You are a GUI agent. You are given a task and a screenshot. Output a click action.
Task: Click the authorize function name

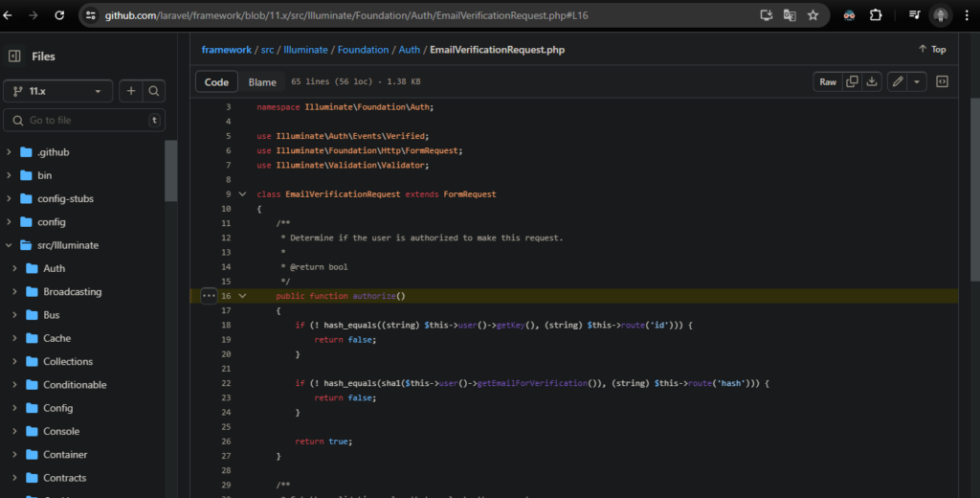pyautogui.click(x=374, y=296)
